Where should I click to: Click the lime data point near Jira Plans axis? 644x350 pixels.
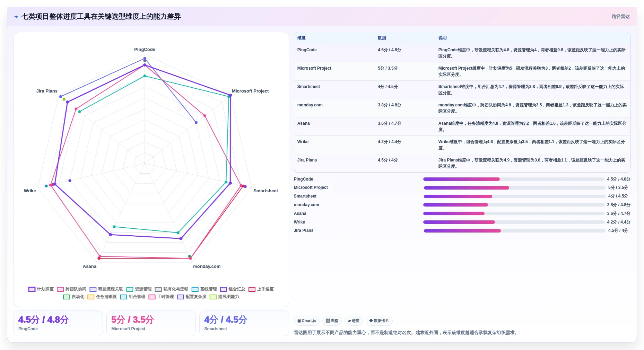click(64, 99)
